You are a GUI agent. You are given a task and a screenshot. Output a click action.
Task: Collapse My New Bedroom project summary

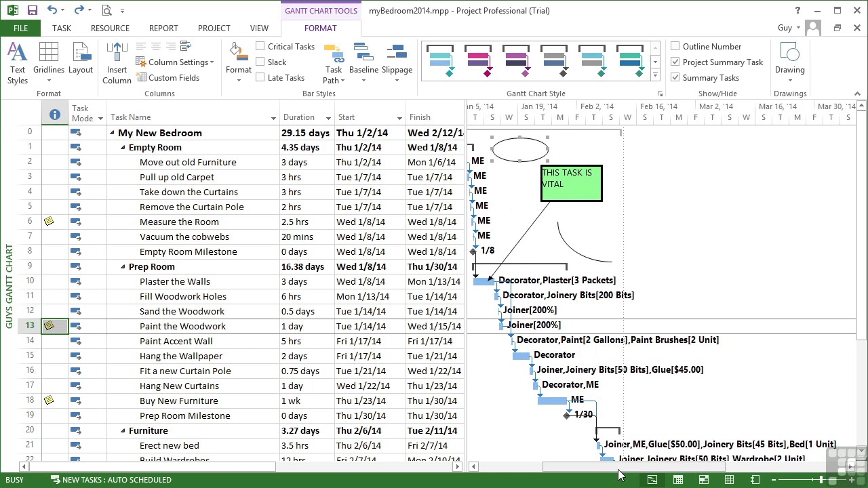pos(112,133)
